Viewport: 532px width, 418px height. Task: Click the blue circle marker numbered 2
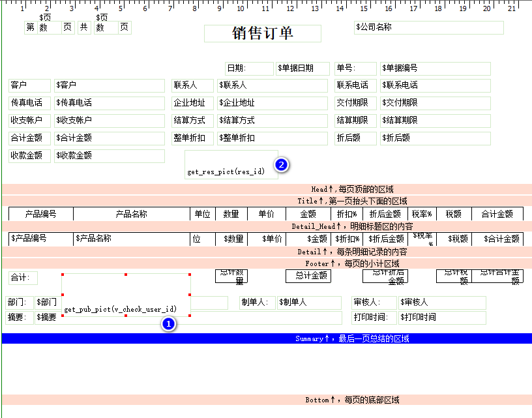281,165
